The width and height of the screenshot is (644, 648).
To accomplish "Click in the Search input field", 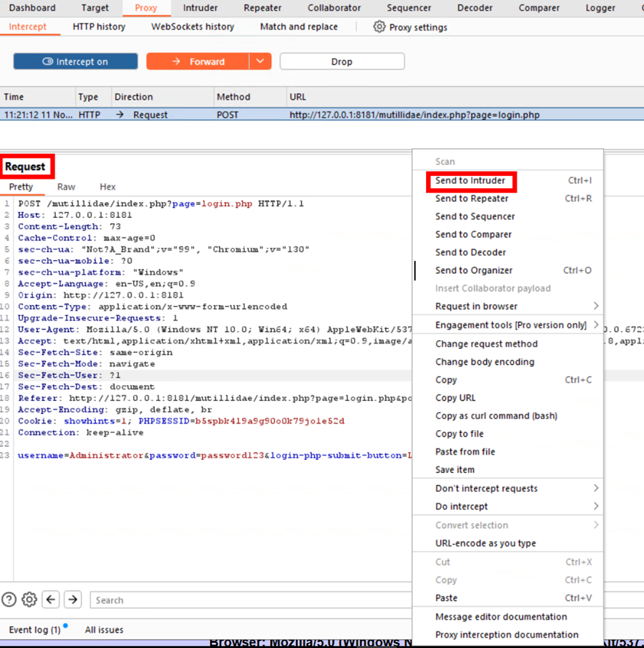I will (251, 599).
